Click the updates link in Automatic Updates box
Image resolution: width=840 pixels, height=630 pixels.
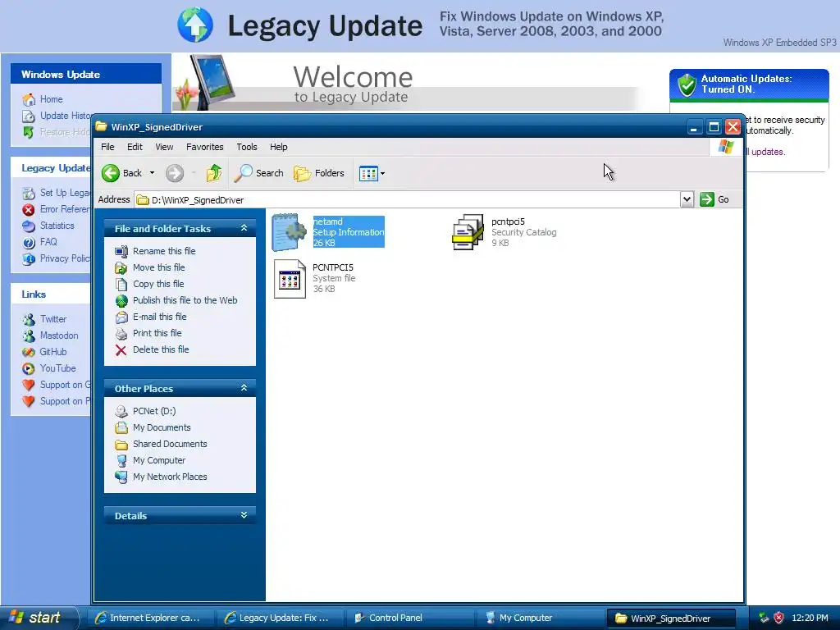point(767,152)
